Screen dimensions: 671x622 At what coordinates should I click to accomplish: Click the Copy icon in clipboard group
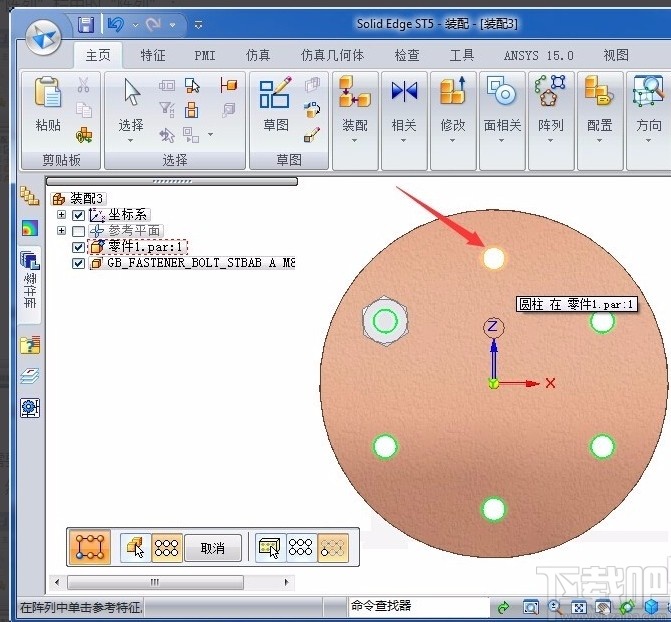[x=83, y=110]
